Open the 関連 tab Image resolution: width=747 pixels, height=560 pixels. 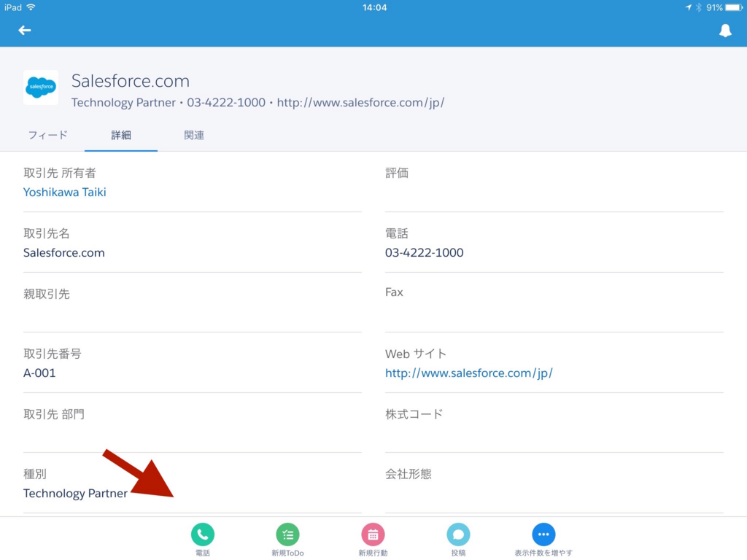[x=194, y=135]
